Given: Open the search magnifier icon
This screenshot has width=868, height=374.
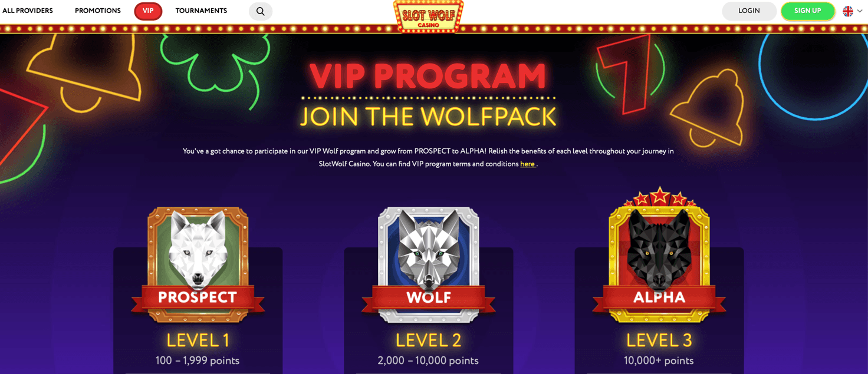Looking at the screenshot, I should [x=260, y=11].
